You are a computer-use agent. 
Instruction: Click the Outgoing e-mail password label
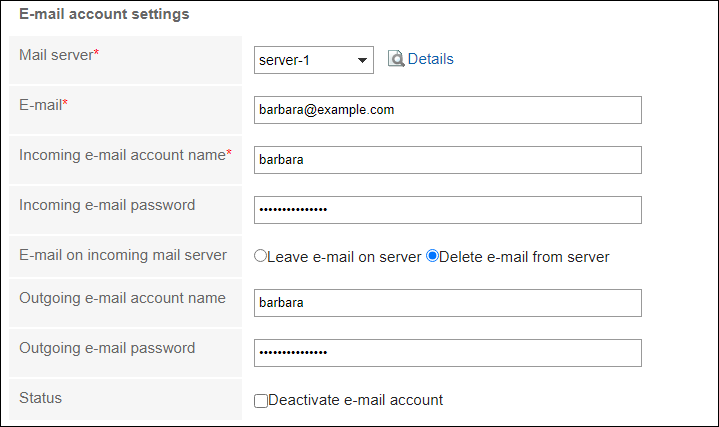pyautogui.click(x=107, y=348)
